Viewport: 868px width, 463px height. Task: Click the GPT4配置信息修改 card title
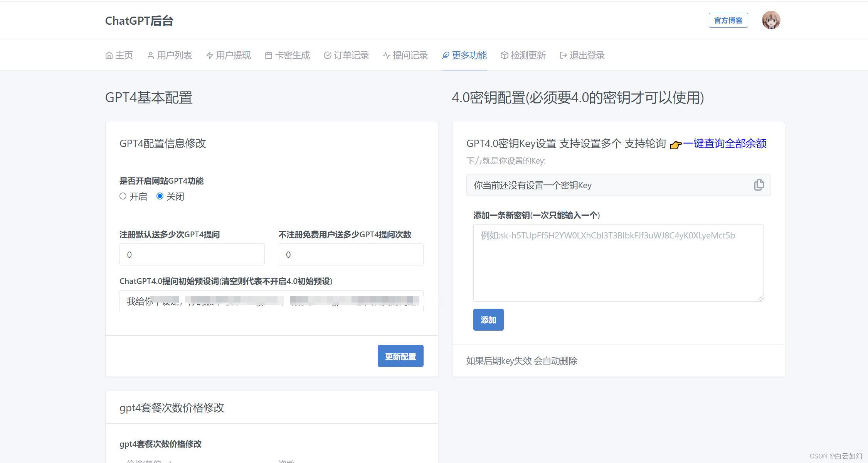[163, 144]
